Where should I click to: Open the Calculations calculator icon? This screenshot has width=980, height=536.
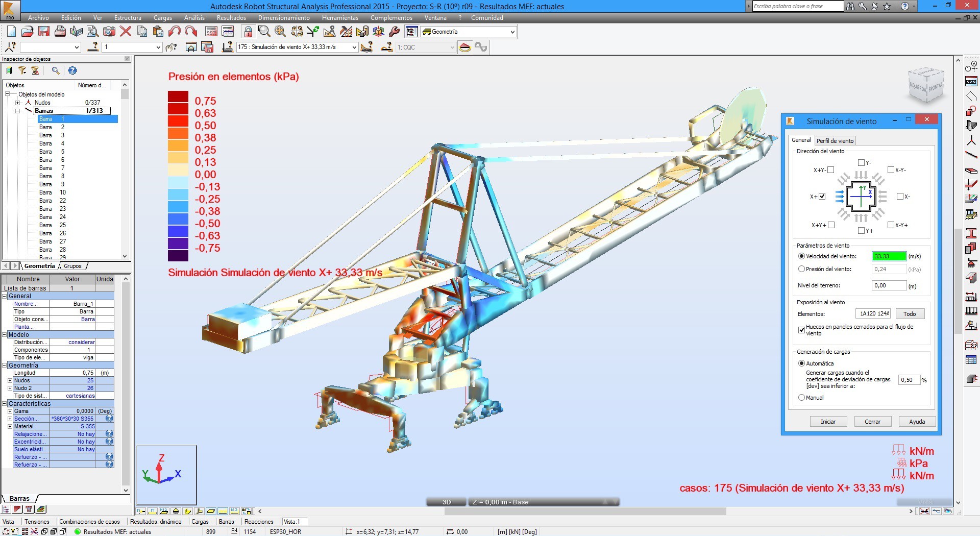coord(211,32)
